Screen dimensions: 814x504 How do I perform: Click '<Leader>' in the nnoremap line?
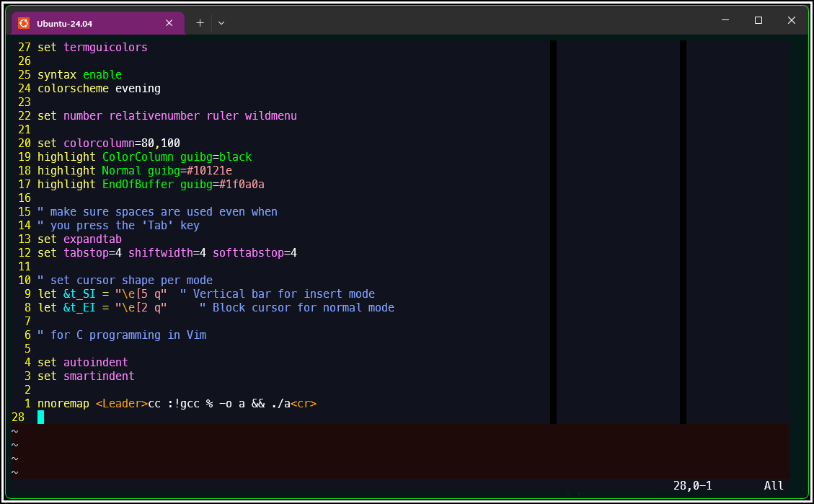point(122,404)
